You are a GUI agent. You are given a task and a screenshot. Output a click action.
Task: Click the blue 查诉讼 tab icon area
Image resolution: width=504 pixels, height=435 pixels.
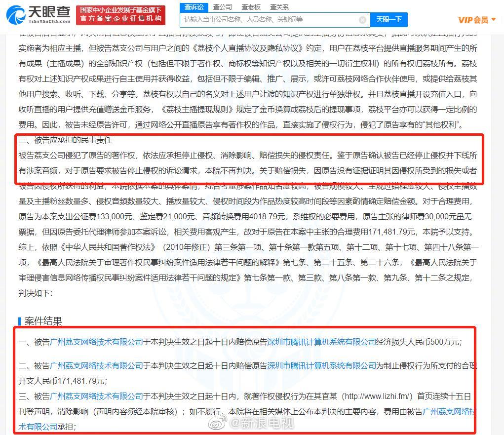[x=194, y=7]
